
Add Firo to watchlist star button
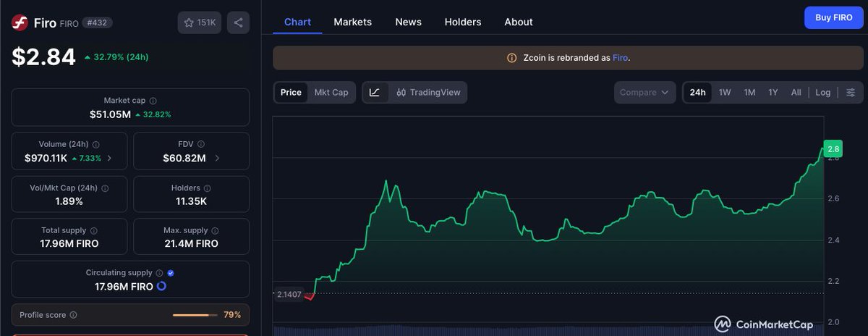point(200,22)
